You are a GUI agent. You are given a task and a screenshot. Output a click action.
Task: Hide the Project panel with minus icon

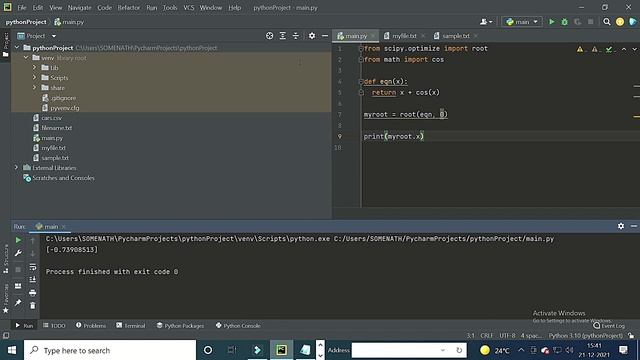325,36
